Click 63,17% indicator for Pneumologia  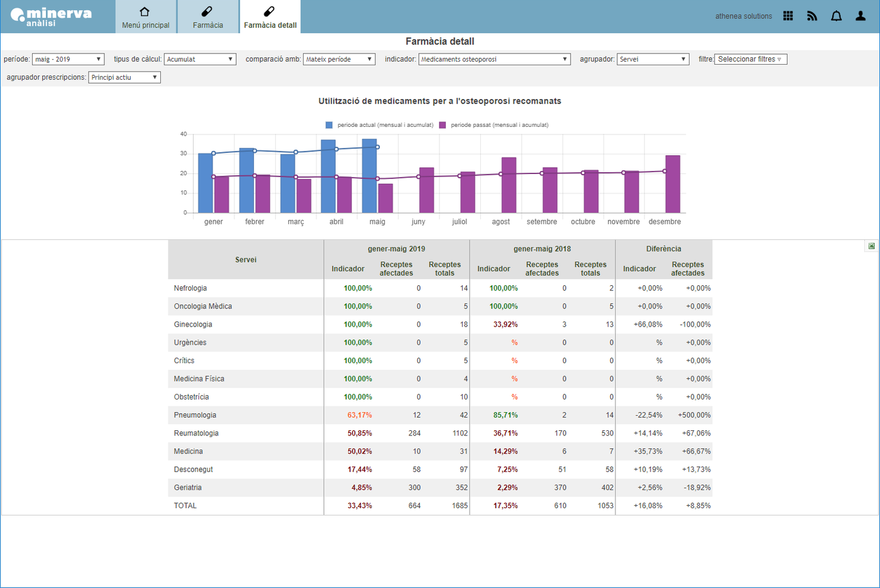[360, 415]
